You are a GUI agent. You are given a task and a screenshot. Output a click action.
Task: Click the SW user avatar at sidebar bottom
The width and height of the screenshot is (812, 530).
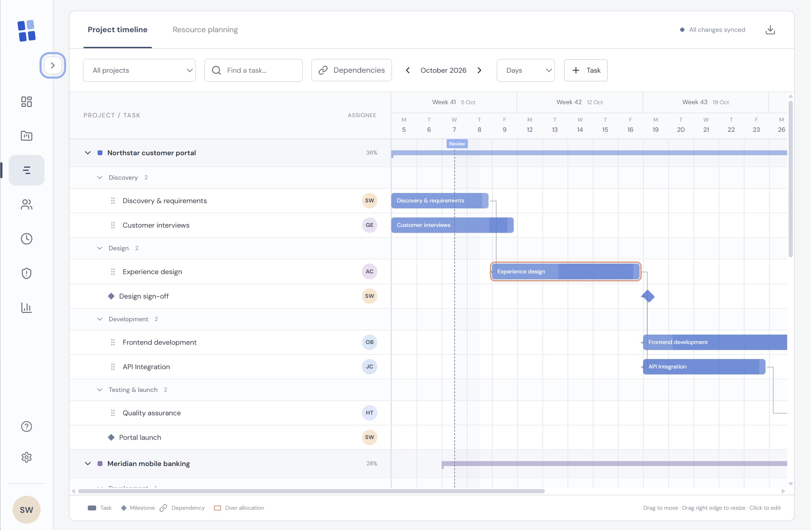click(27, 510)
